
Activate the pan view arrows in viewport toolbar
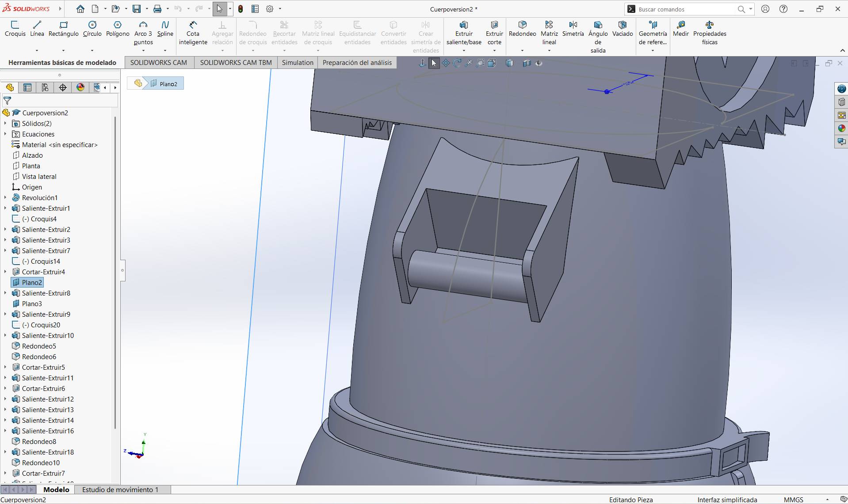(x=446, y=63)
